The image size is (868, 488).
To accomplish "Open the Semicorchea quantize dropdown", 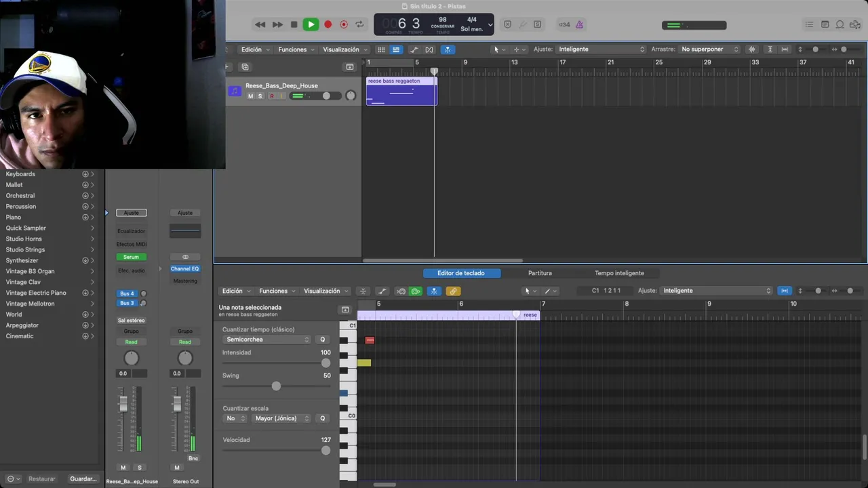I will coord(267,340).
